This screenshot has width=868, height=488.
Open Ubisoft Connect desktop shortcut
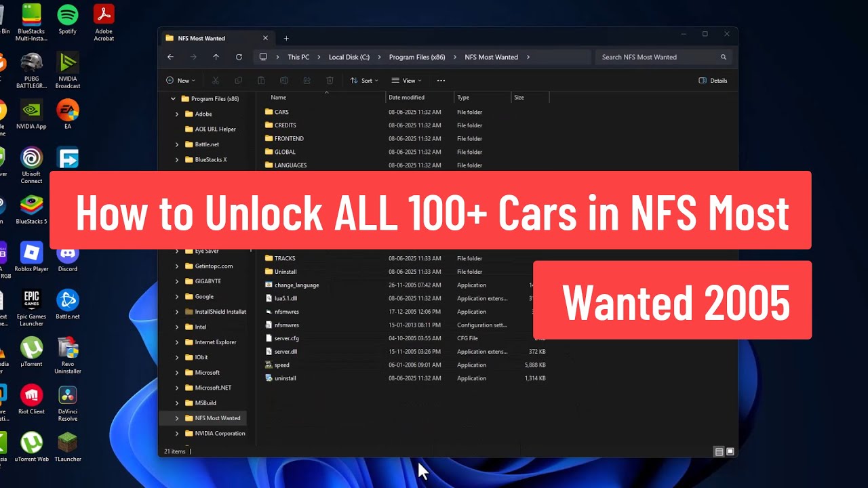pyautogui.click(x=31, y=166)
